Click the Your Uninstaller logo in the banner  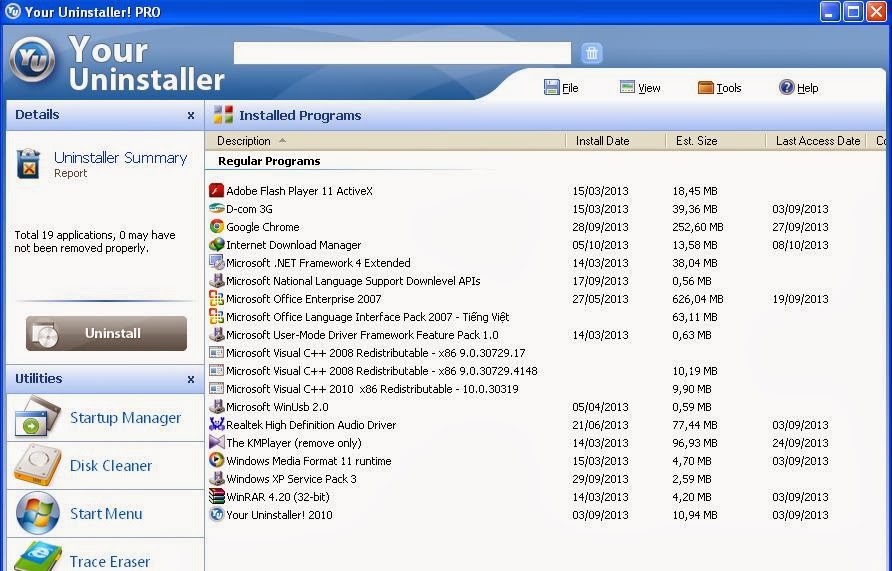33,60
